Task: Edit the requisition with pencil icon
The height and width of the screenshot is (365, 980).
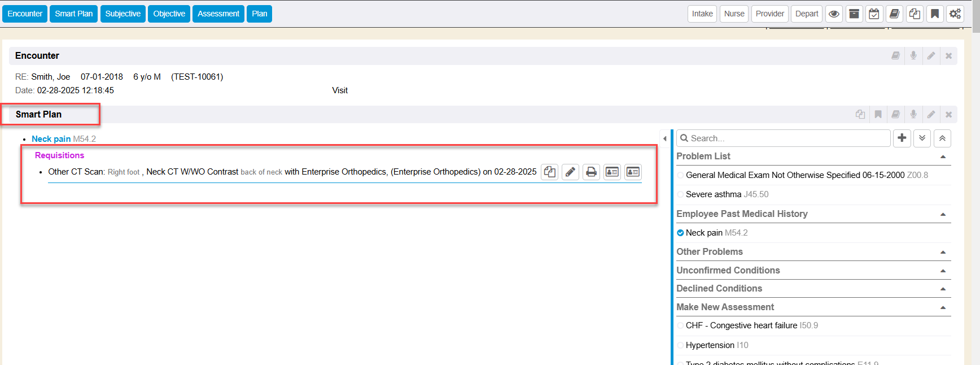Action: (x=570, y=172)
